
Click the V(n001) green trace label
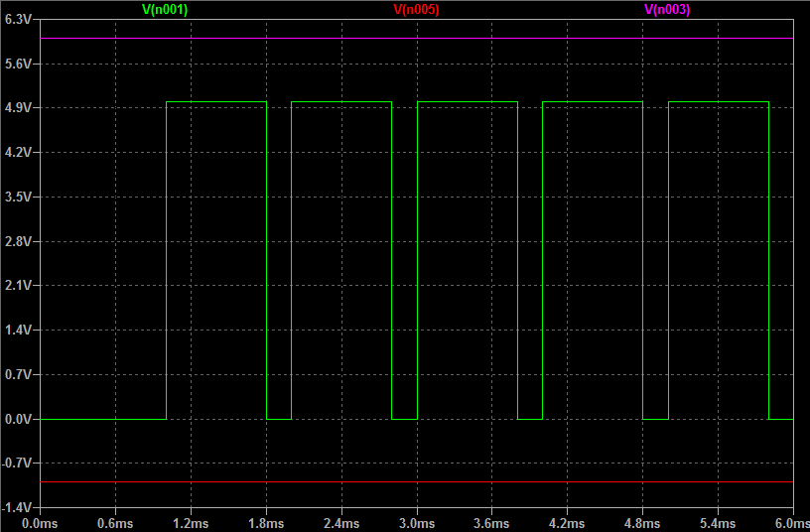pos(165,9)
